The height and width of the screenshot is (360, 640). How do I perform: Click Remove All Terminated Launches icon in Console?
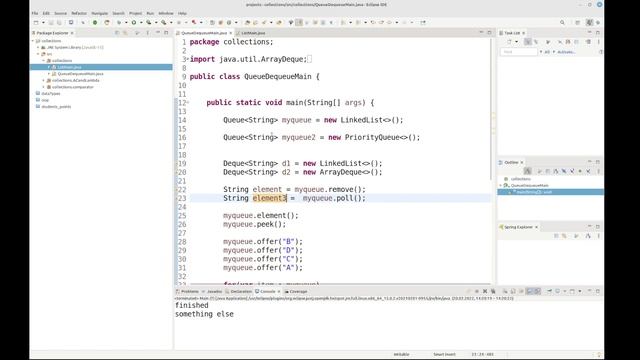click(493, 291)
